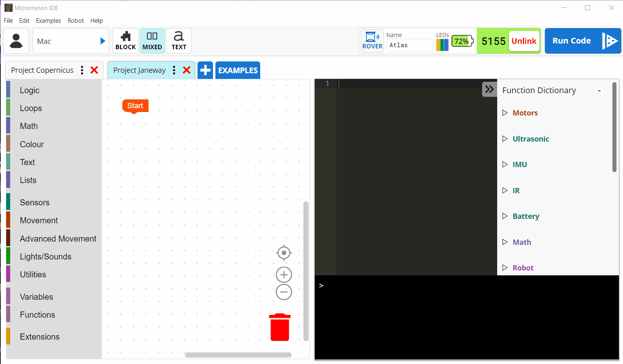The image size is (623, 364).
Task: Open the Colour block category
Action: [54, 144]
